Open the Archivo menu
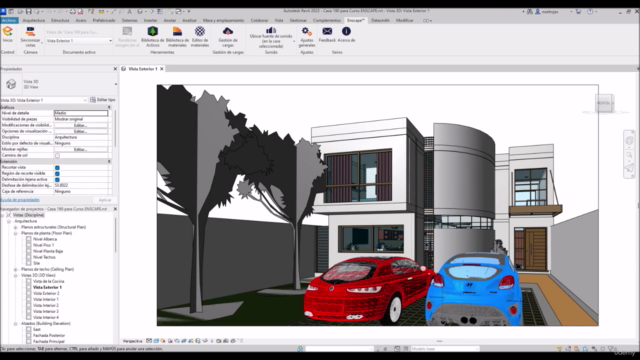 pyautogui.click(x=9, y=20)
